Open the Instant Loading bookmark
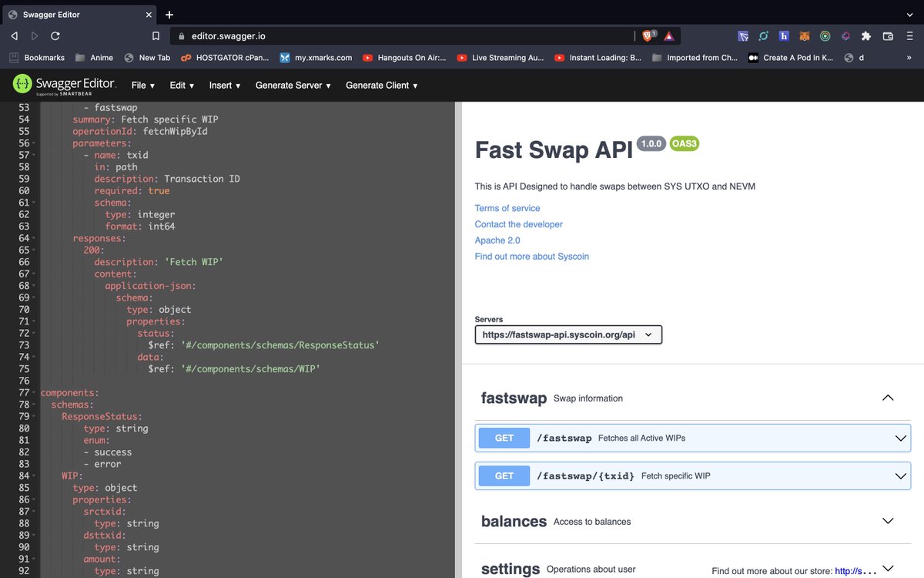The width and height of the screenshot is (924, 578). (x=598, y=58)
